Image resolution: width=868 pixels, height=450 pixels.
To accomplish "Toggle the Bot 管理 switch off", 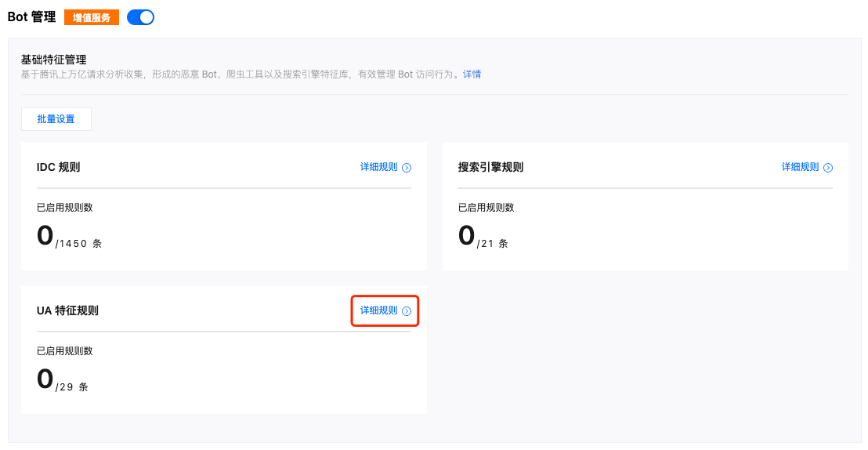I will [140, 17].
